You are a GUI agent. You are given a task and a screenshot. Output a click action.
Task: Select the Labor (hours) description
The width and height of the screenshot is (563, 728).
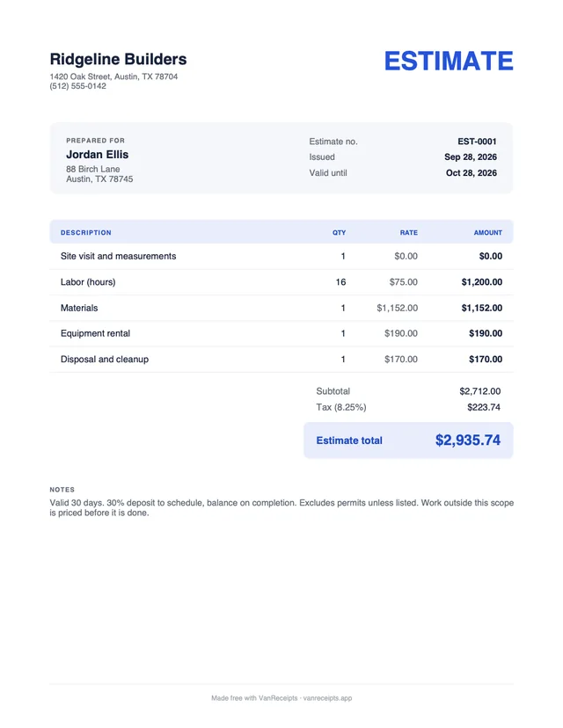[x=88, y=282]
